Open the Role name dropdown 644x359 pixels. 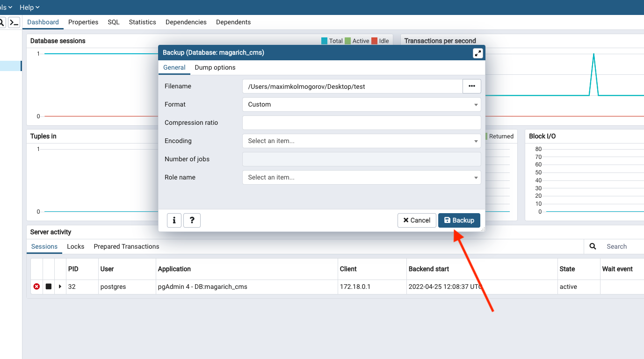(x=362, y=177)
